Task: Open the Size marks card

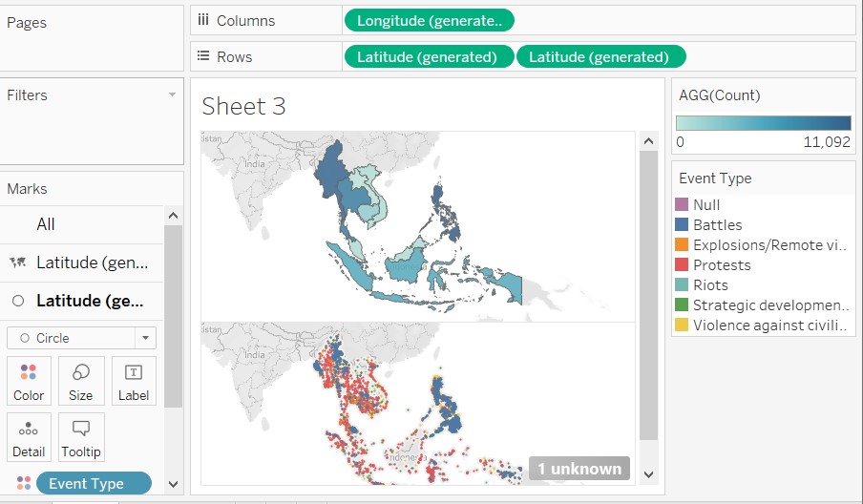Action: [81, 381]
